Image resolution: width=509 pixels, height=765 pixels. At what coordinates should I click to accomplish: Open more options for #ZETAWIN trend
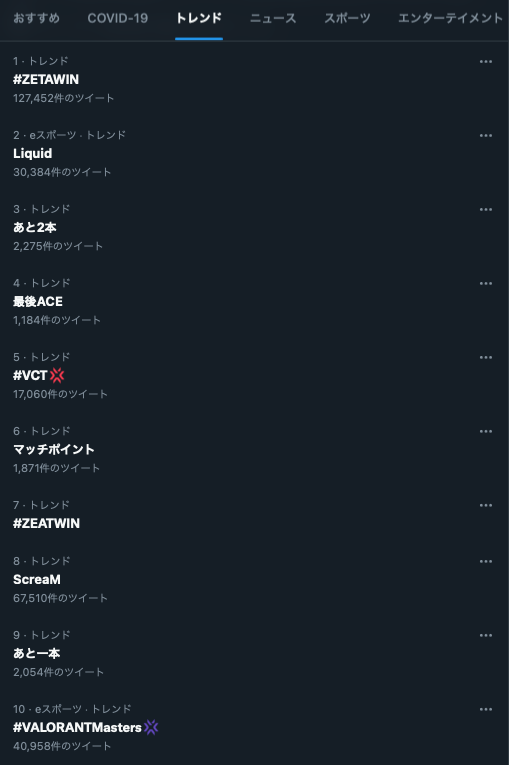click(486, 61)
